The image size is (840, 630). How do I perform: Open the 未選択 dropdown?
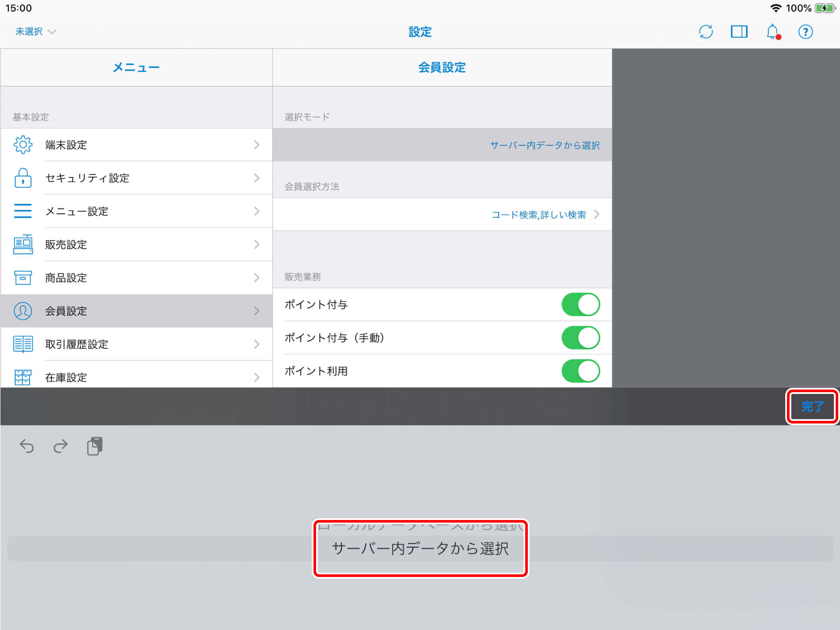36,32
